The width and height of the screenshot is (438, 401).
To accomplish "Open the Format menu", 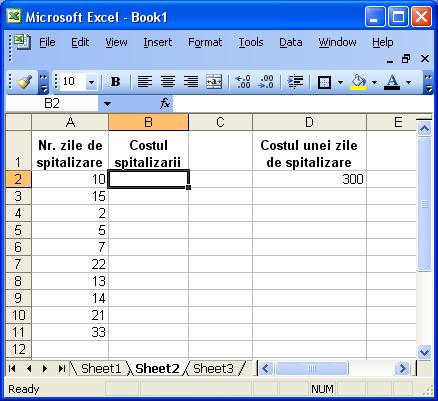I will tap(205, 42).
